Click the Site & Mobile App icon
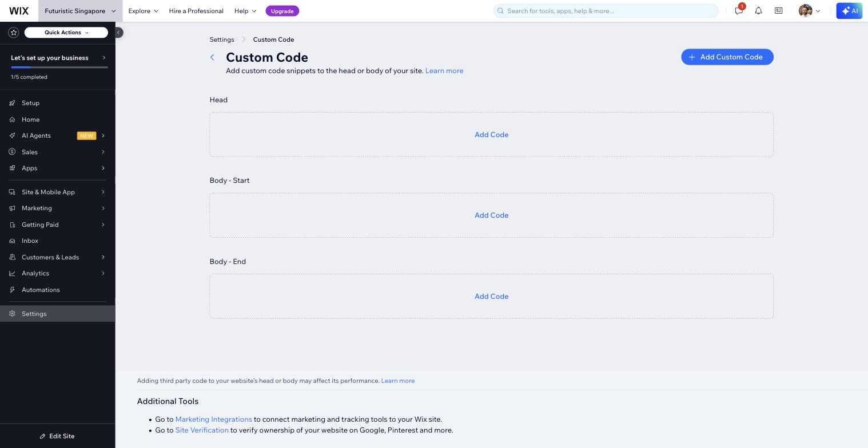 12,192
